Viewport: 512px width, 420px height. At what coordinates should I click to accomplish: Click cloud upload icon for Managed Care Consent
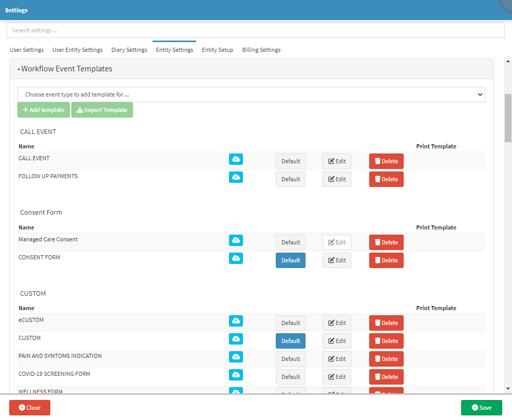point(236,240)
